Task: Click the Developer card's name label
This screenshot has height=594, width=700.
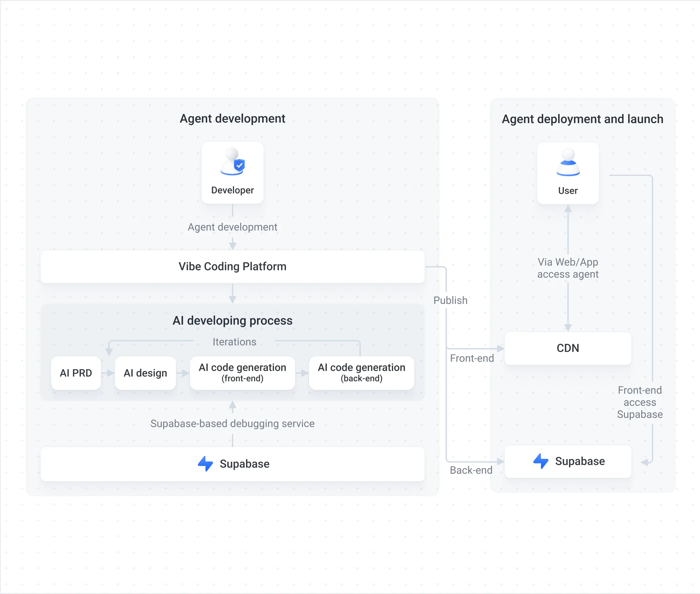Action: pyautogui.click(x=233, y=190)
